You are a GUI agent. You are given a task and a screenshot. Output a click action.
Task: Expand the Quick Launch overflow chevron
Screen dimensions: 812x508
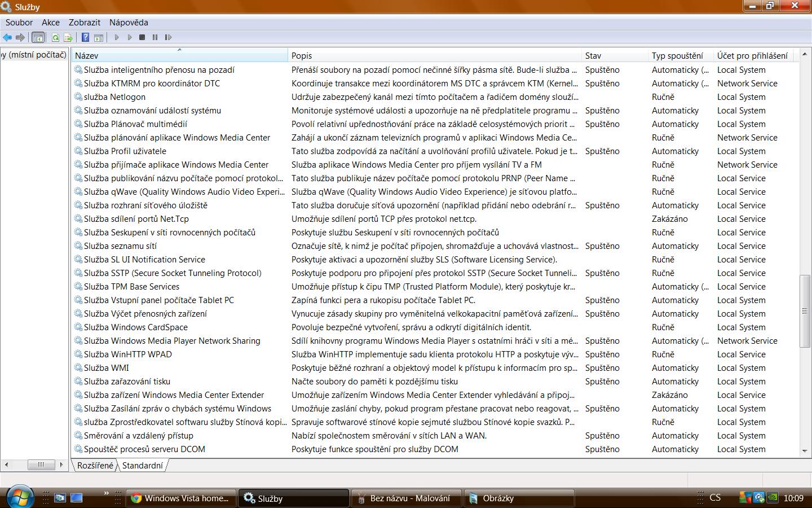click(106, 494)
